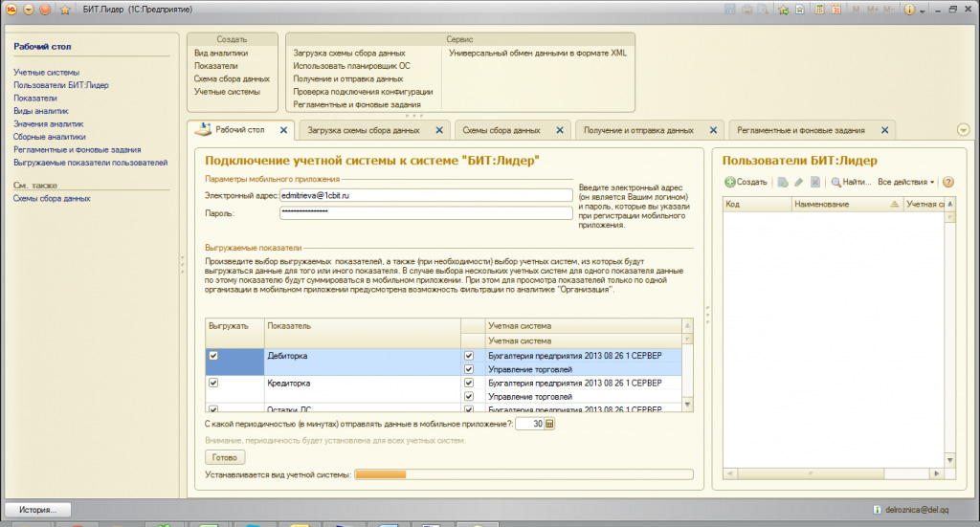This screenshot has height=527, width=980.
Task: Uncheck Выгружать checkbox for Дебиторка
Action: (213, 356)
